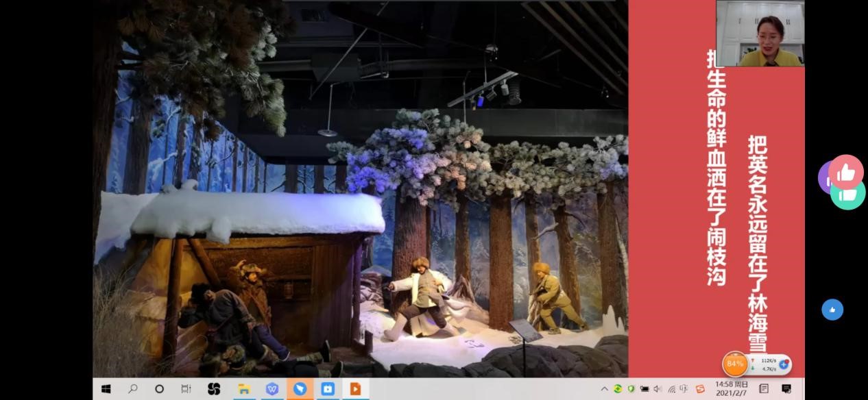Open Sogou input method tray icon
The width and height of the screenshot is (868, 400).
click(x=700, y=389)
